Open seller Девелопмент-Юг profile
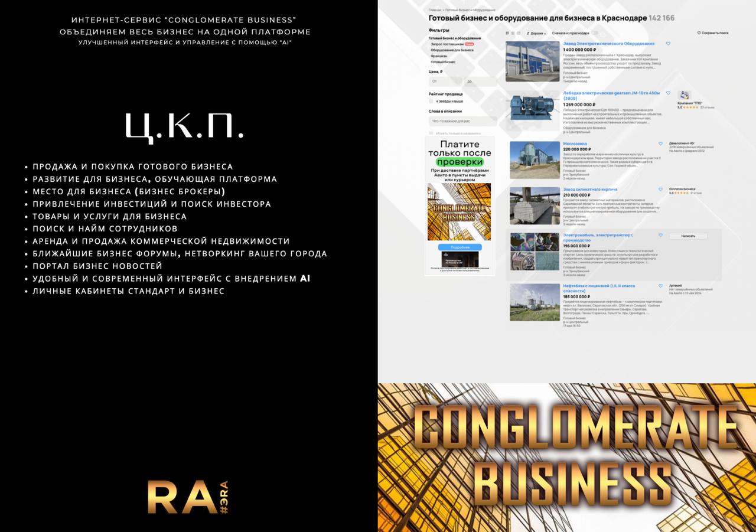Image resolution: width=756 pixels, height=532 pixels. click(682, 143)
